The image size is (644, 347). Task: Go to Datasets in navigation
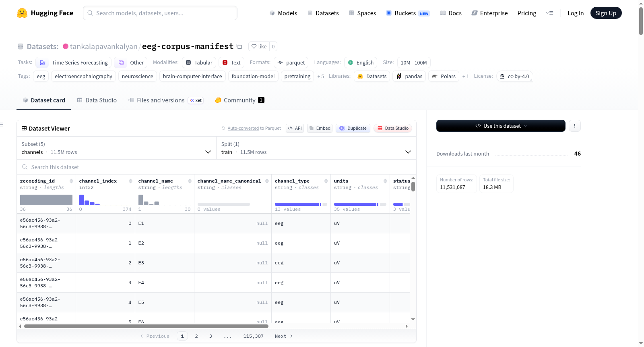(323, 13)
